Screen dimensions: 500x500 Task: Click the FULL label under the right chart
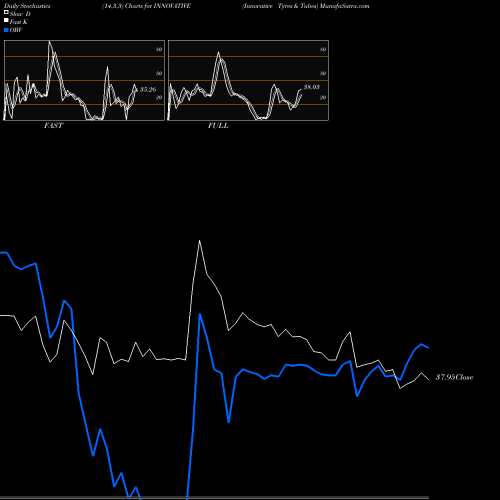[x=218, y=126]
